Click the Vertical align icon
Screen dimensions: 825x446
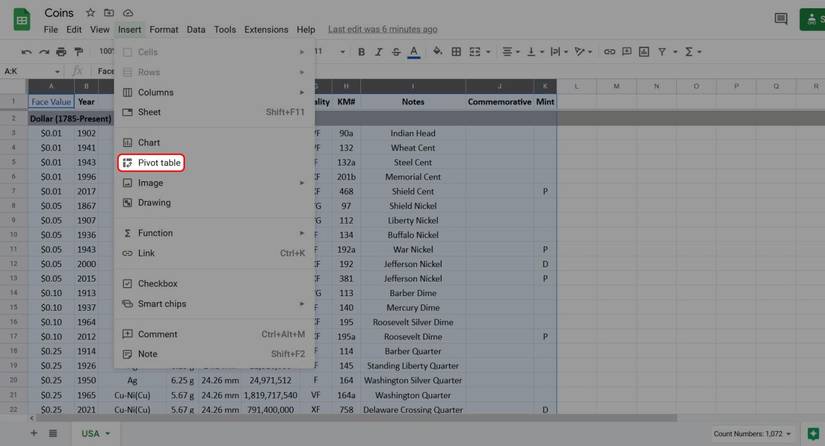[531, 52]
